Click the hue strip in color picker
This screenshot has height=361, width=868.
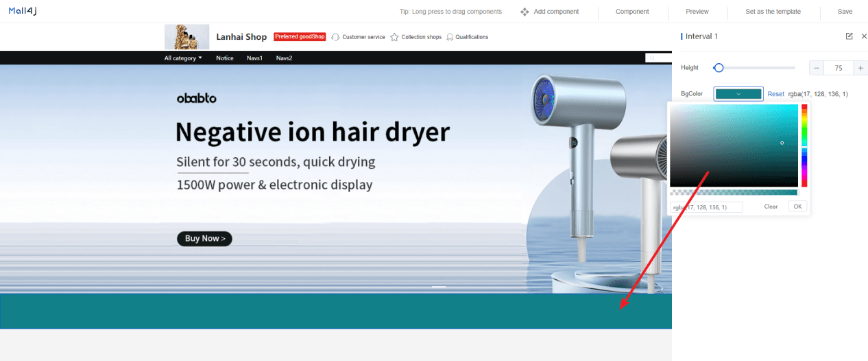804,145
